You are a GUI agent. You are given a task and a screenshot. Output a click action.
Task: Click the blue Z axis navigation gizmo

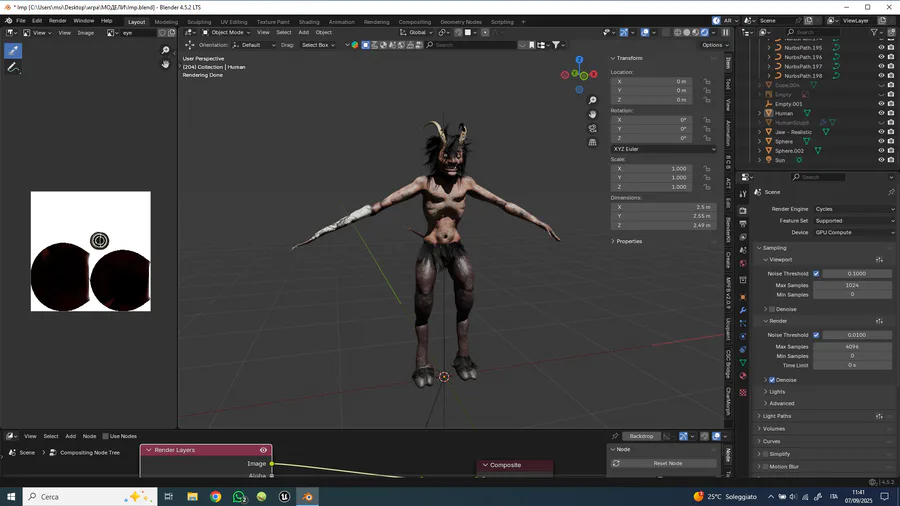[579, 60]
